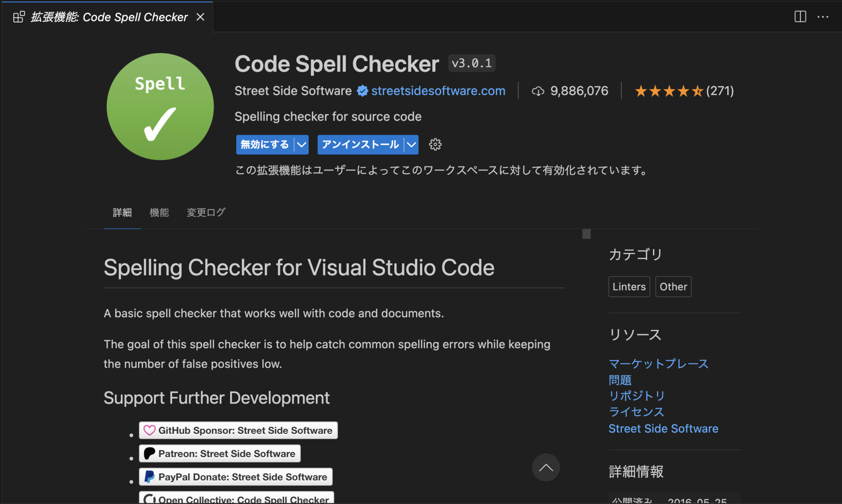The height and width of the screenshot is (504, 842).
Task: Switch to the 機能 tab
Action: click(x=159, y=212)
